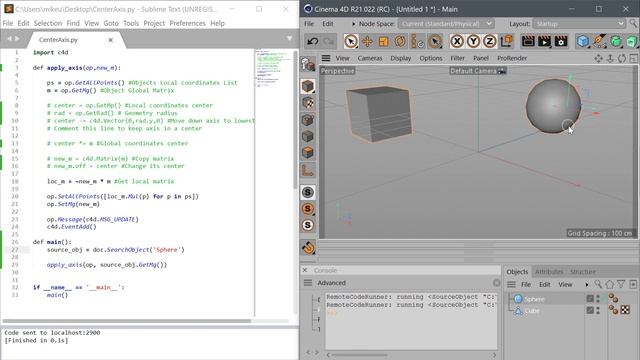Open the Object Manager hamburger menu
The height and width of the screenshot is (360, 640).
pyautogui.click(x=511, y=284)
